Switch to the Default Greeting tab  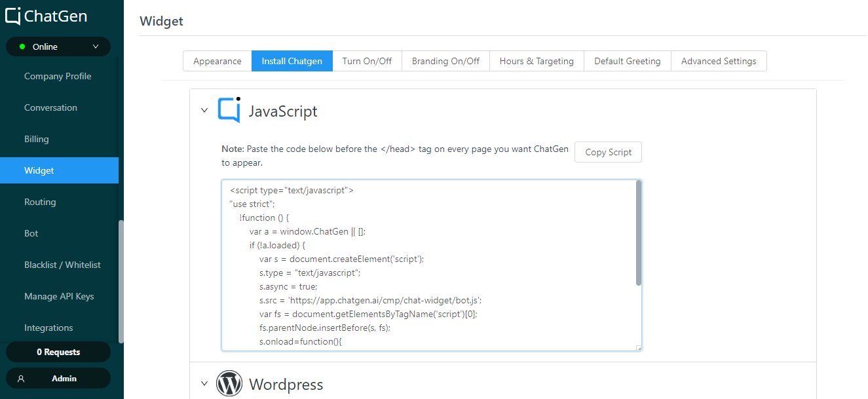(x=628, y=61)
